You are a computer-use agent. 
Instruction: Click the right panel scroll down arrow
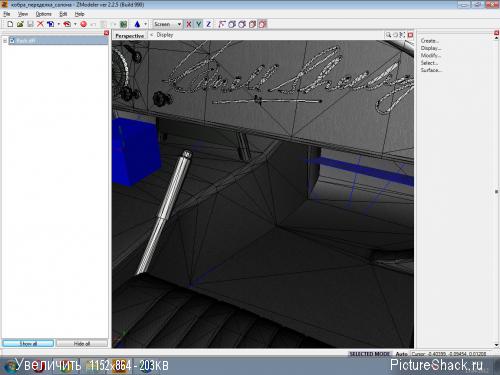497,345
